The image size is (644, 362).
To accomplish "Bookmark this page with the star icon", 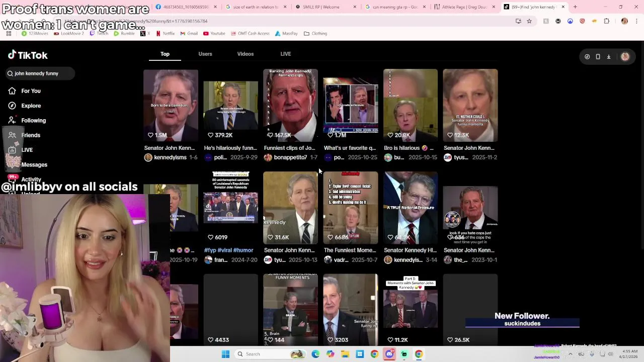I will tap(529, 21).
